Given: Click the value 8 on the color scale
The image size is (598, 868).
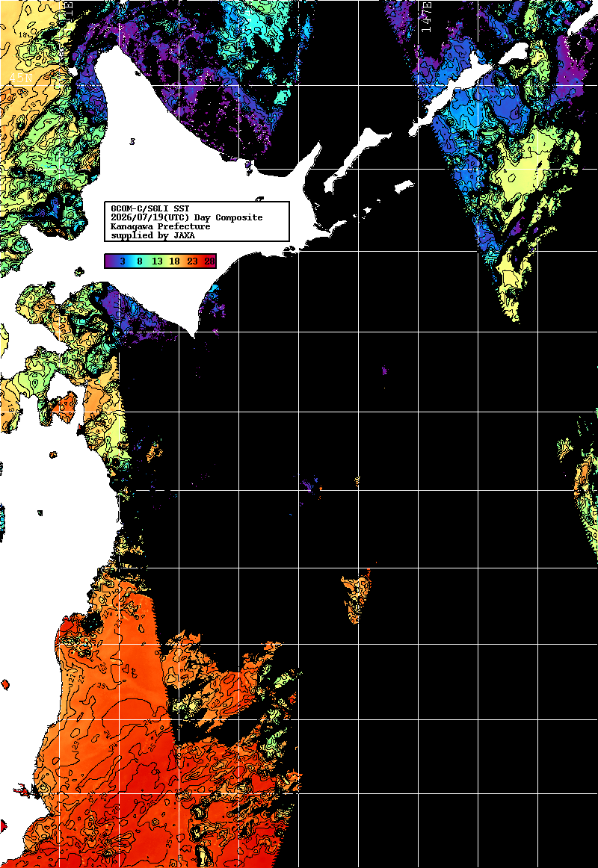Looking at the screenshot, I should tap(140, 261).
